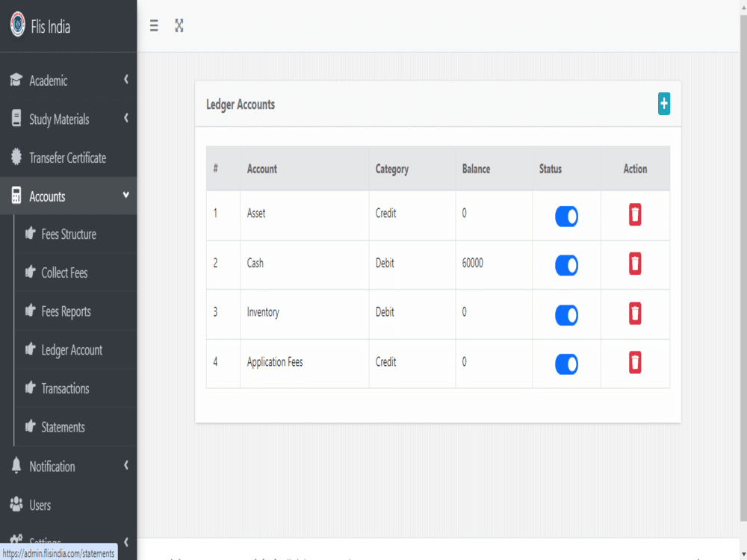Open the Statements submenu item
Image resolution: width=747 pixels, height=560 pixels.
75,426
